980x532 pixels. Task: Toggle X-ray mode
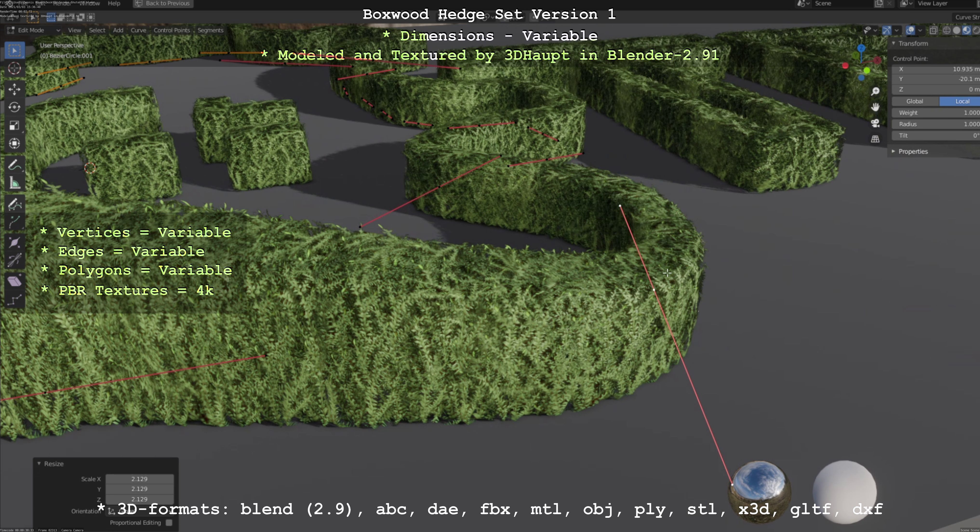[933, 30]
